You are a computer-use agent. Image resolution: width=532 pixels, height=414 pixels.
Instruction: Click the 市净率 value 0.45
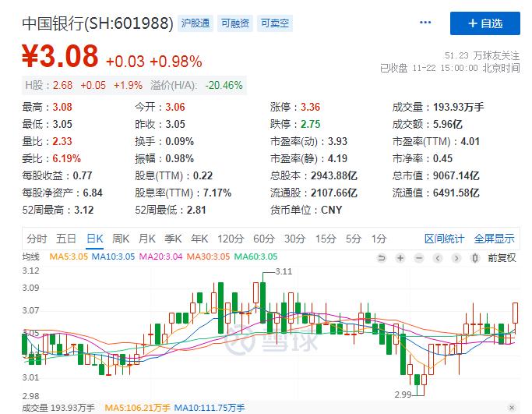coord(442,158)
